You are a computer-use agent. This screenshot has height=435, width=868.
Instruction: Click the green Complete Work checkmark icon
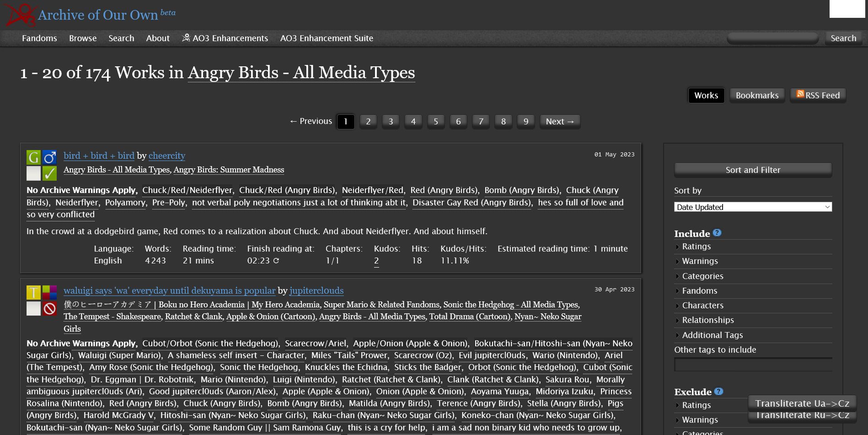pyautogui.click(x=49, y=173)
